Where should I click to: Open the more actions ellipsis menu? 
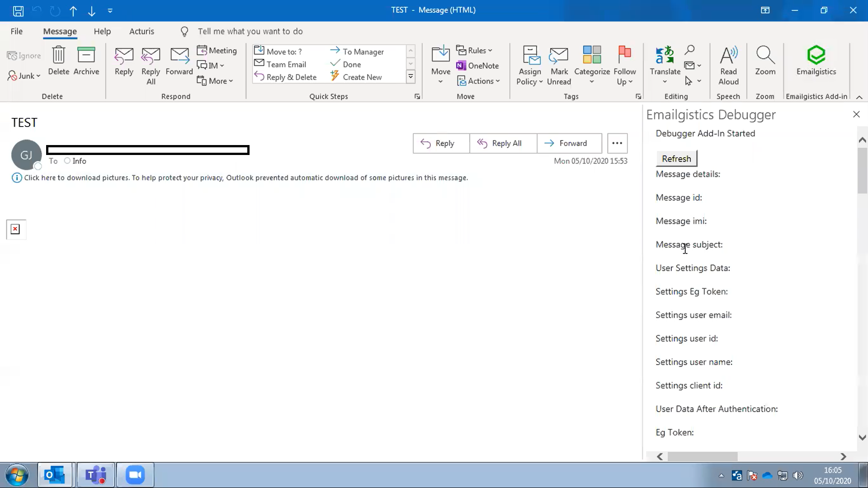pyautogui.click(x=617, y=143)
